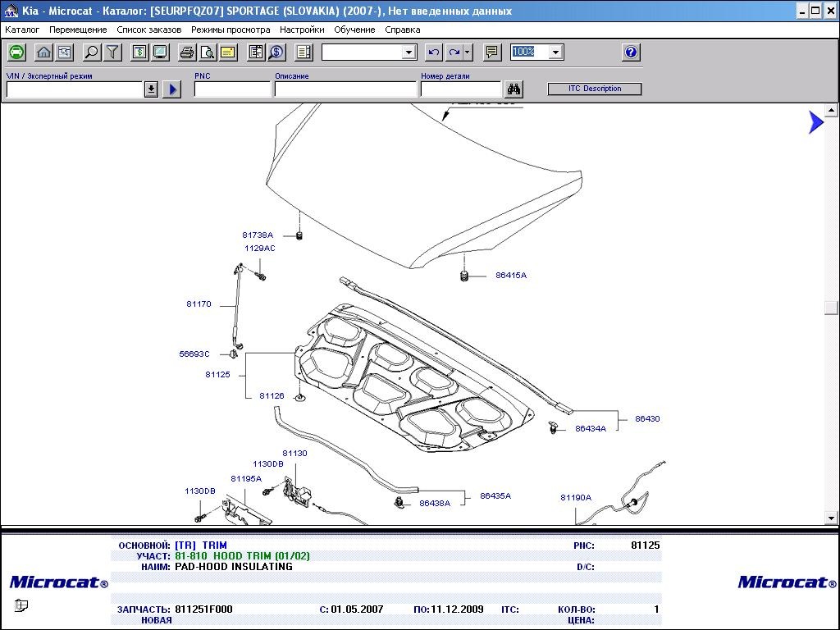
Task: Select the magnifier search tool
Action: pos(92,52)
